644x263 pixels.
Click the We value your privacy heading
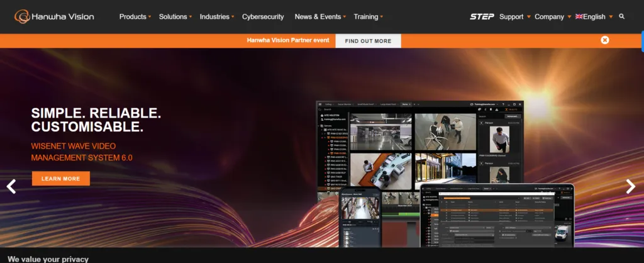48,259
